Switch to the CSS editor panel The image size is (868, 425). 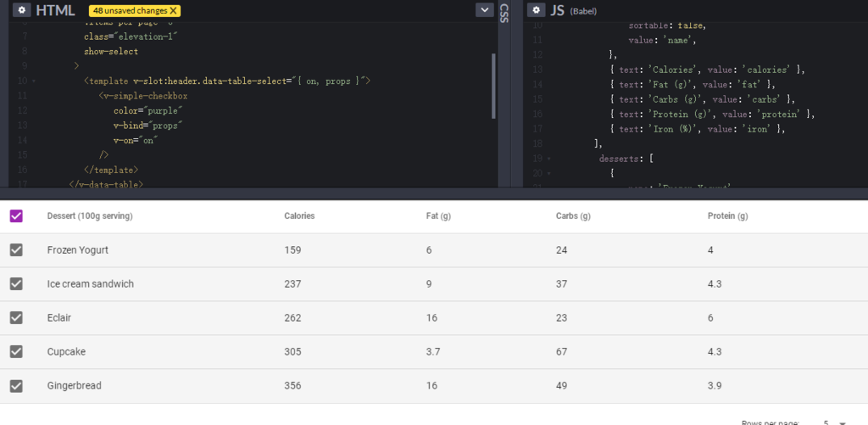[504, 14]
